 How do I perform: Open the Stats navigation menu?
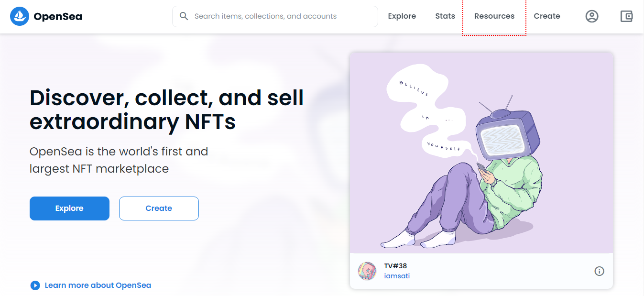tap(445, 16)
